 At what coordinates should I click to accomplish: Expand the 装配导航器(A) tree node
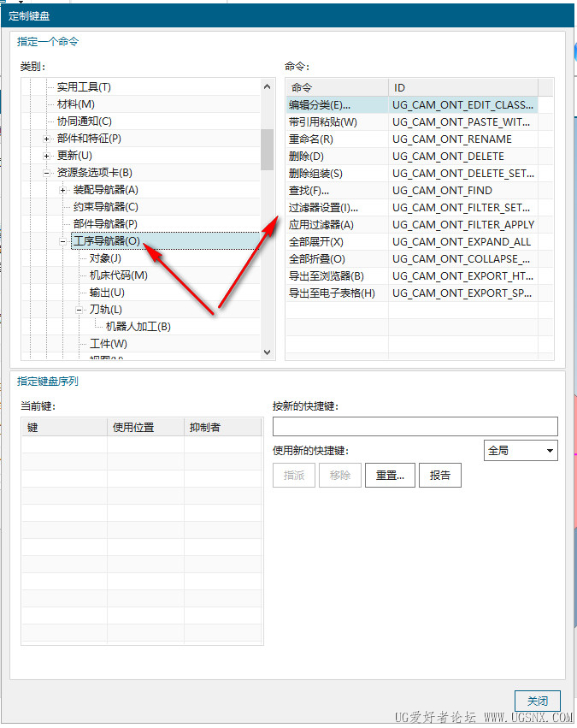[62, 191]
